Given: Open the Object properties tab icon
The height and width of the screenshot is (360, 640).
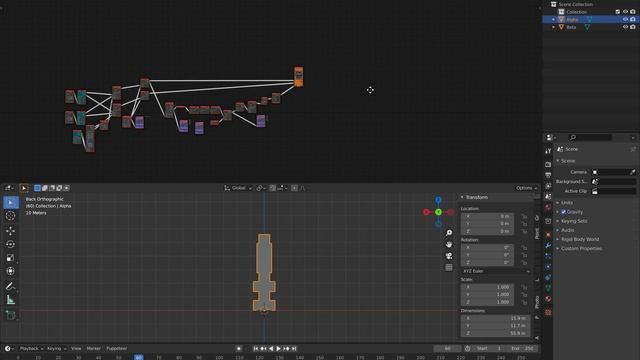Looking at the screenshot, I should pos(548,235).
